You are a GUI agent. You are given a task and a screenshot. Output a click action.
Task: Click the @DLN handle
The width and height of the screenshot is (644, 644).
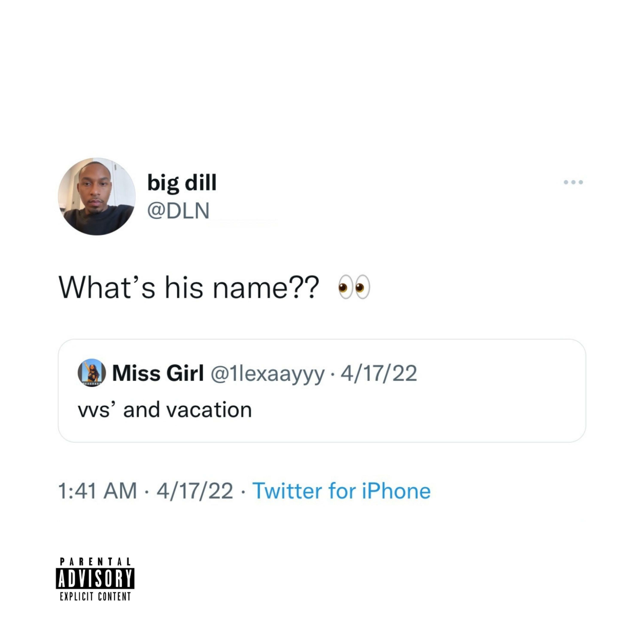(x=178, y=211)
